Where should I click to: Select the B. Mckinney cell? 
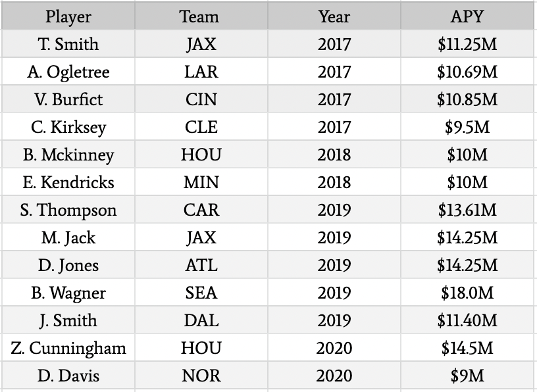pyautogui.click(x=68, y=154)
